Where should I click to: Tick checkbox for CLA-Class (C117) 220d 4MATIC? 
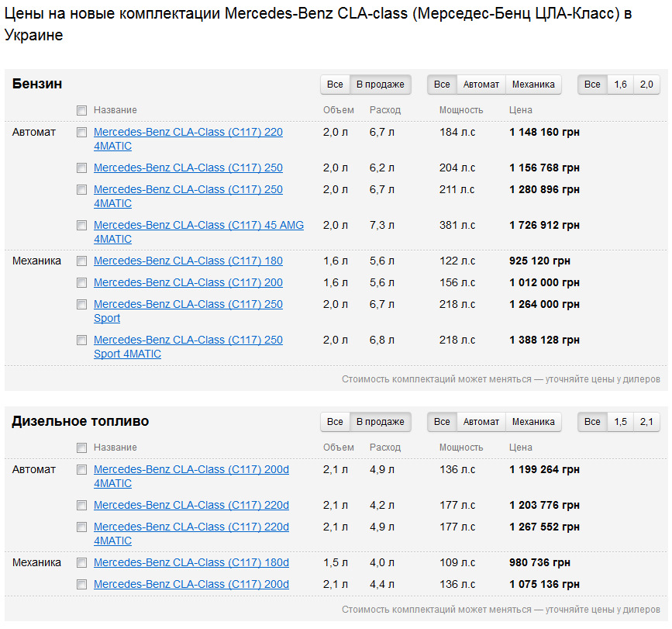pyautogui.click(x=81, y=527)
